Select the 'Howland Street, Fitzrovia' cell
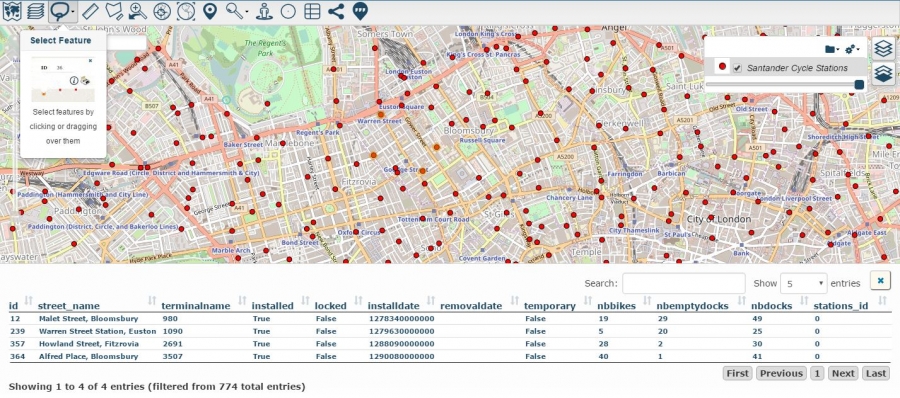Screen dimensions: 900x398 pyautogui.click(x=89, y=344)
